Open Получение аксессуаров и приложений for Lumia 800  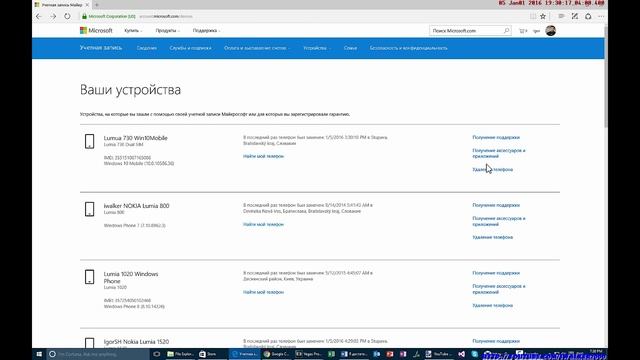[499, 222]
